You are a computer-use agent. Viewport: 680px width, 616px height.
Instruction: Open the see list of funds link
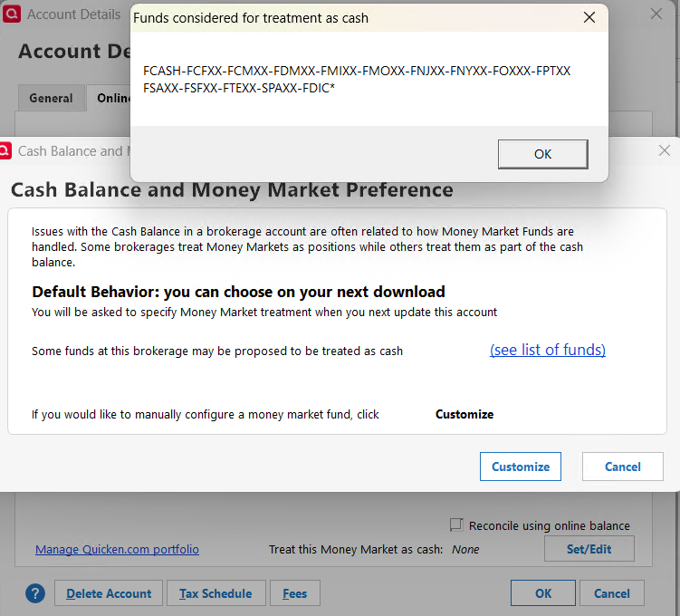pyautogui.click(x=548, y=350)
